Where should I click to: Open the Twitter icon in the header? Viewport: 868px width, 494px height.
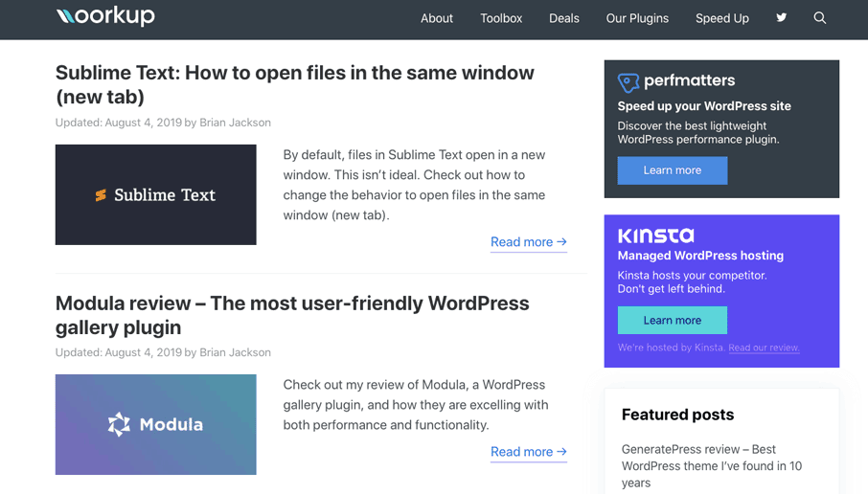click(x=781, y=17)
